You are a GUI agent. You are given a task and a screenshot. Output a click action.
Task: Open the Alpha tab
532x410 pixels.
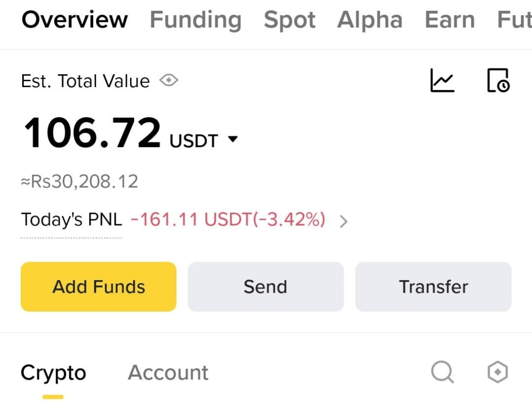point(370,20)
